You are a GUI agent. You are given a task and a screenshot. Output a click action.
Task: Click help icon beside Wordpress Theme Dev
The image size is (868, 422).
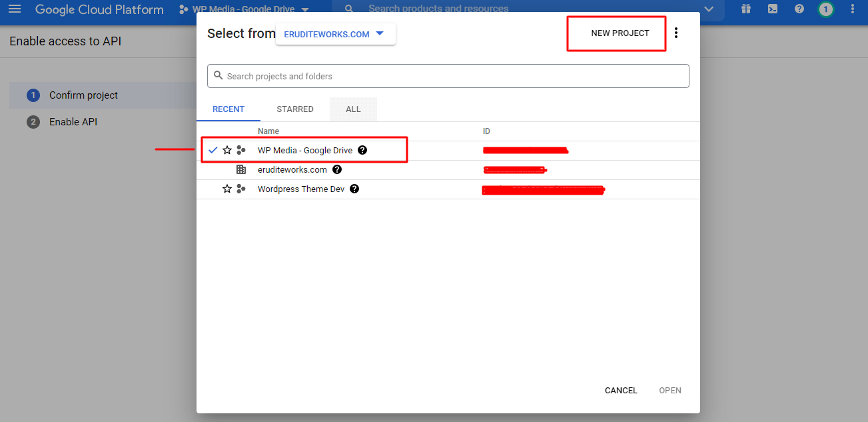coord(354,189)
